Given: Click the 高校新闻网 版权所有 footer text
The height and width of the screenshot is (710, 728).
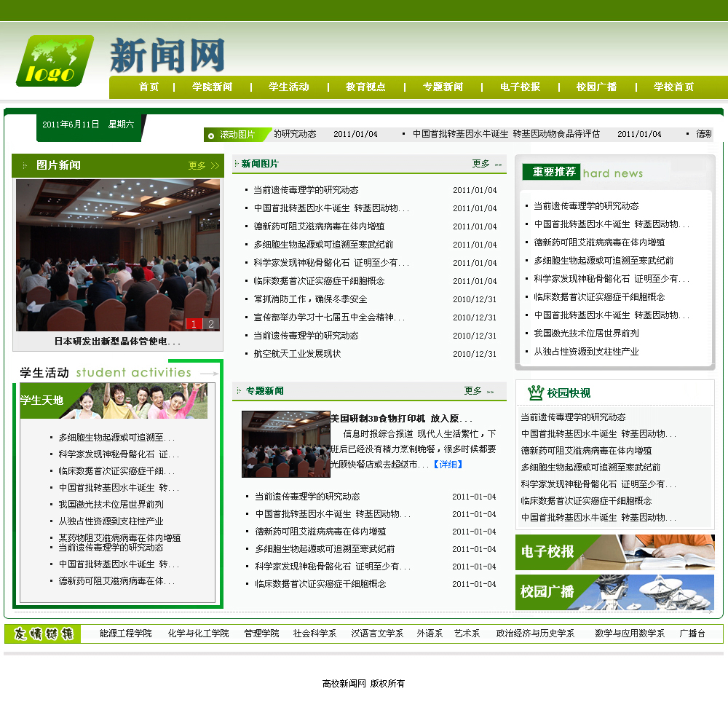Looking at the screenshot, I should coord(363,684).
